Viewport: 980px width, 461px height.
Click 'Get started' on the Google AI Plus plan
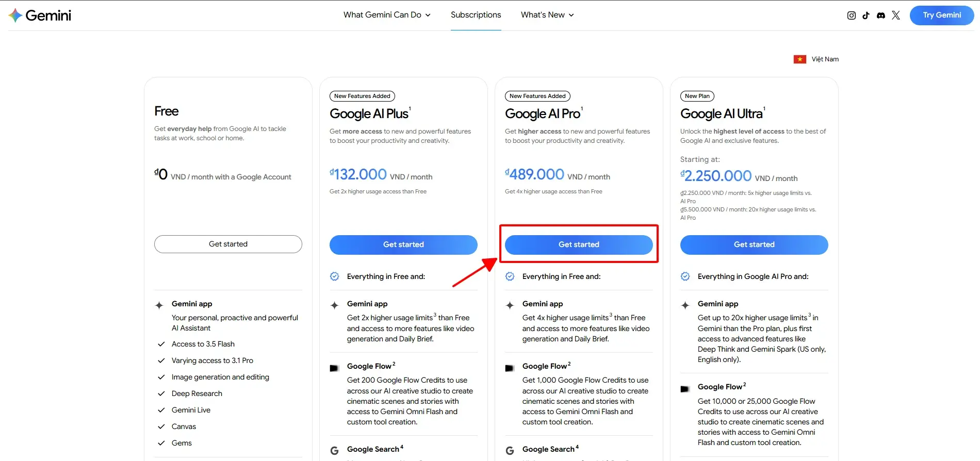(x=403, y=244)
